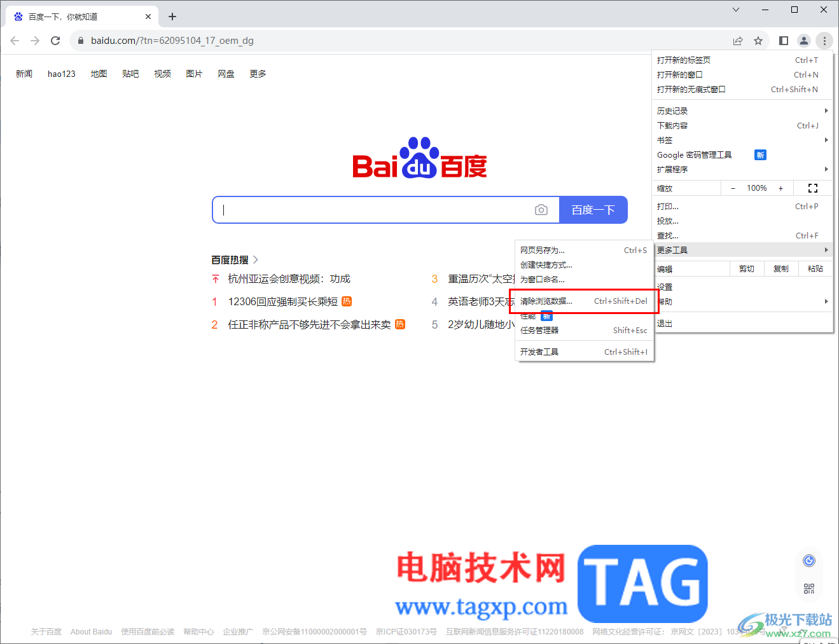Select 网页另存为... in submenu
This screenshot has width=839, height=644.
584,250
